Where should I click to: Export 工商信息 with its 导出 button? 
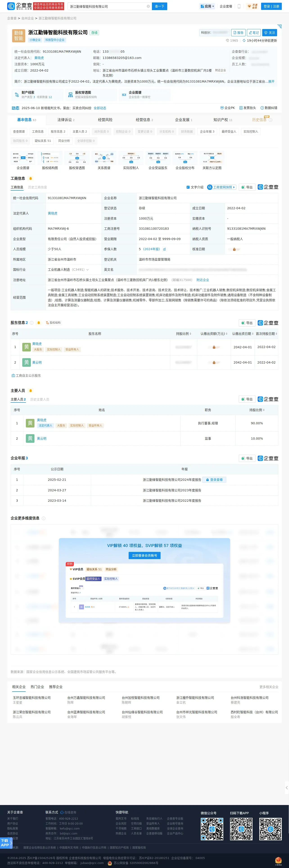point(247,187)
